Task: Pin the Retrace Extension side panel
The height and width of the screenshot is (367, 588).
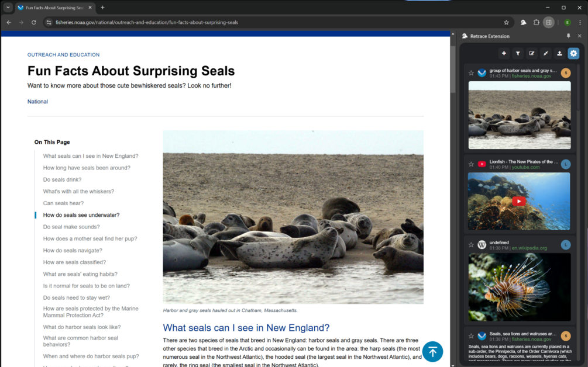Action: pyautogui.click(x=568, y=36)
